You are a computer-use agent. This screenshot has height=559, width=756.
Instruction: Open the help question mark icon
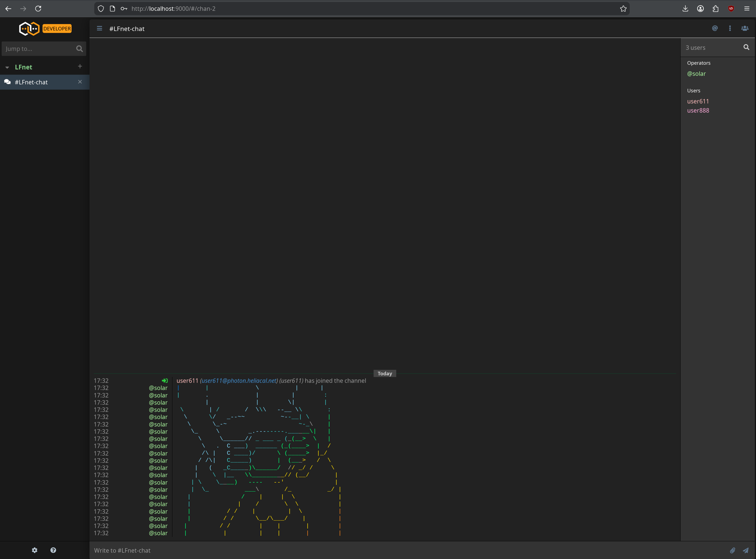(x=53, y=550)
